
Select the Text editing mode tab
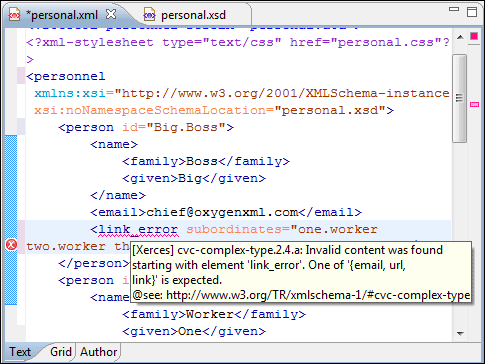pyautogui.click(x=20, y=352)
